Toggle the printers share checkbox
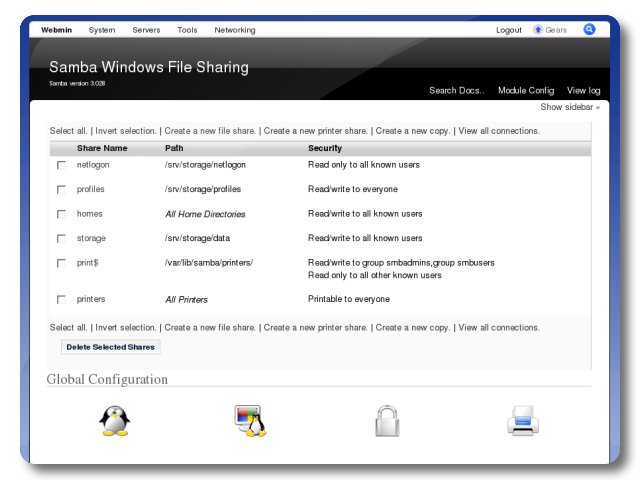This screenshot has height=480, width=640. click(x=61, y=299)
